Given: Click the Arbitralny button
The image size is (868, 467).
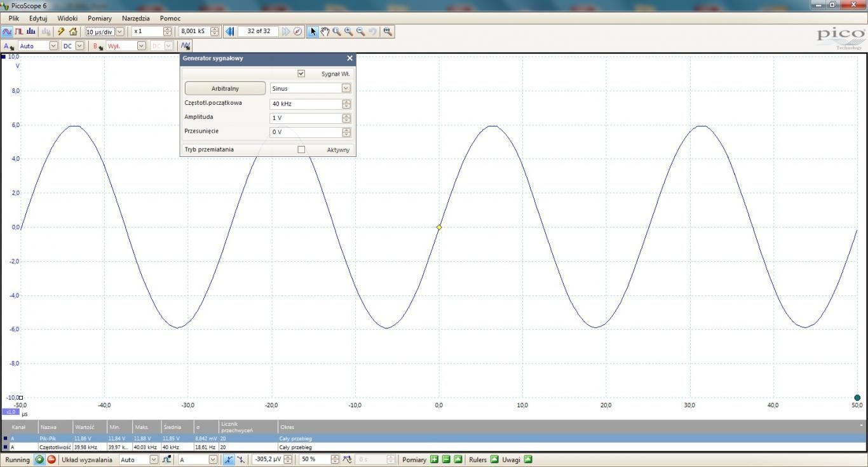Looking at the screenshot, I should (x=225, y=88).
